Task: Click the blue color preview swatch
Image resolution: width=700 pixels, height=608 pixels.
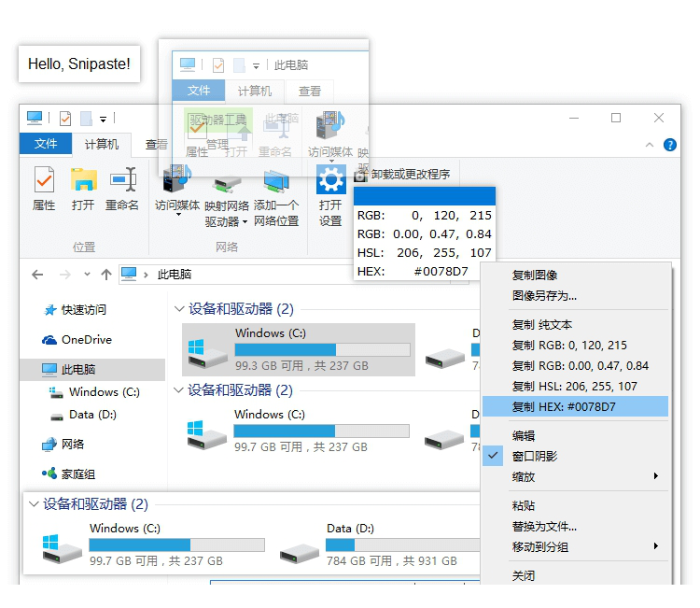Action: 425,196
